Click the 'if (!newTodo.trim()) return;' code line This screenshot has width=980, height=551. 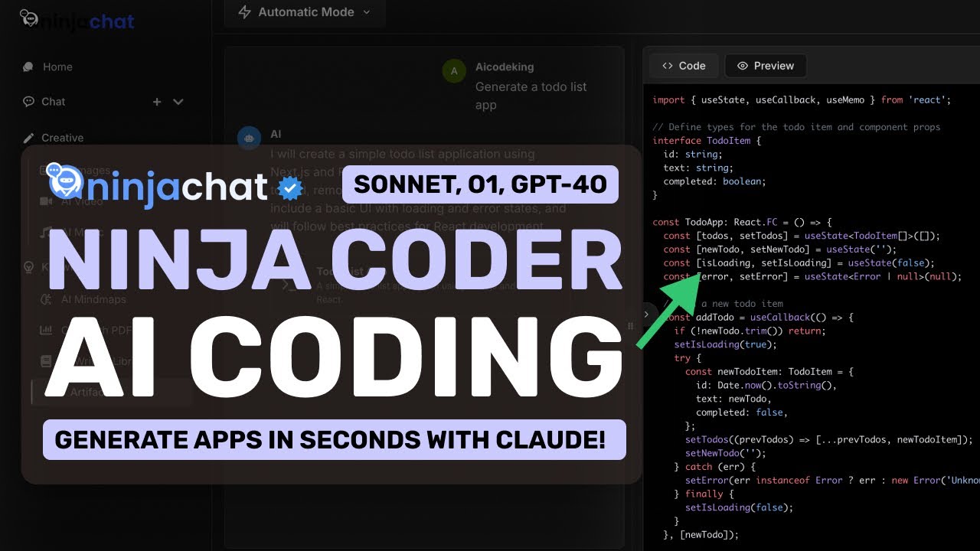749,331
